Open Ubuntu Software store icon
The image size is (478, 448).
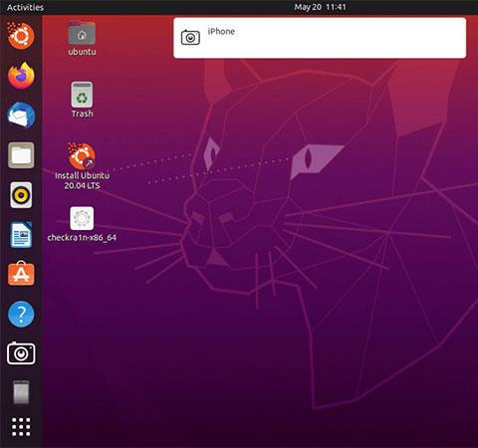point(21,273)
